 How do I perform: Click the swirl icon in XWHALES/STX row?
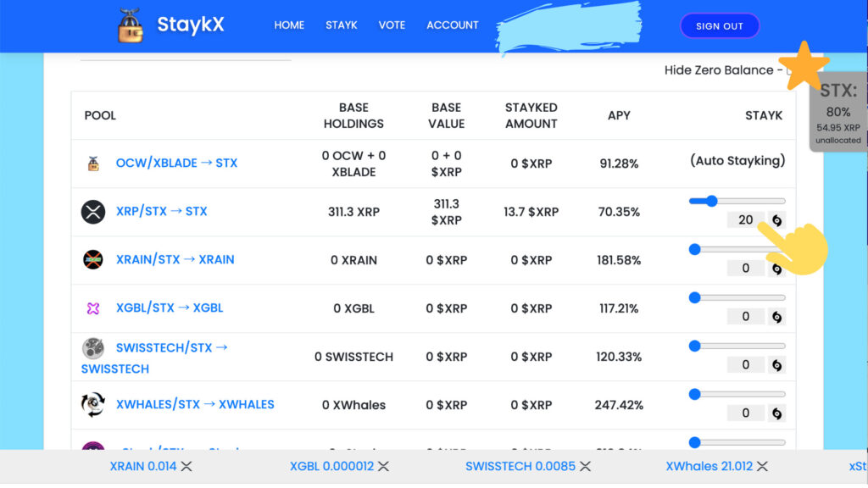tap(776, 413)
